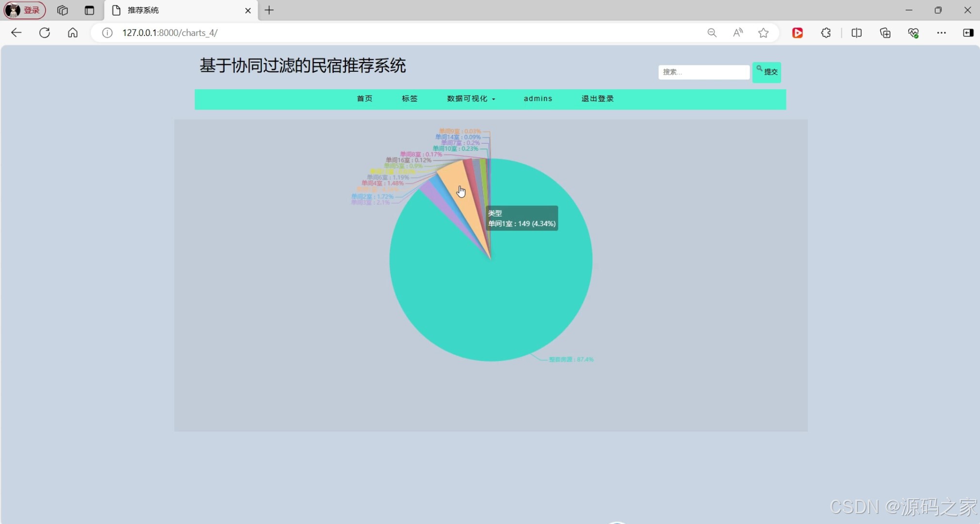Navigate back using the back arrow
Viewport: 980px width, 524px height.
pos(16,33)
